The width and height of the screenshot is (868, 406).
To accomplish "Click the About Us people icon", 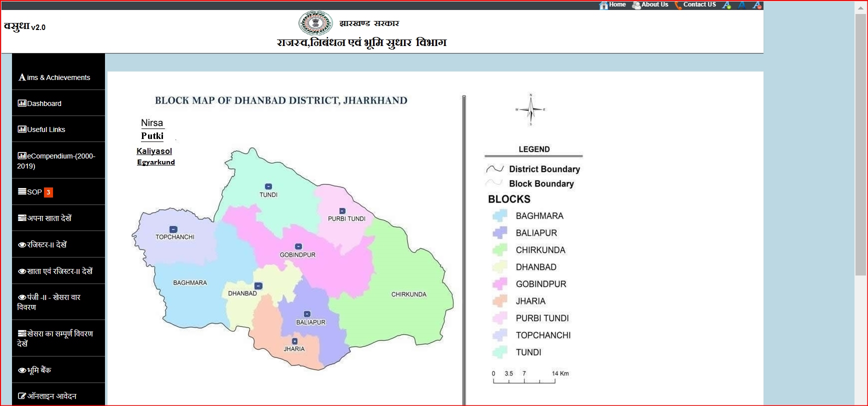I will coord(636,5).
